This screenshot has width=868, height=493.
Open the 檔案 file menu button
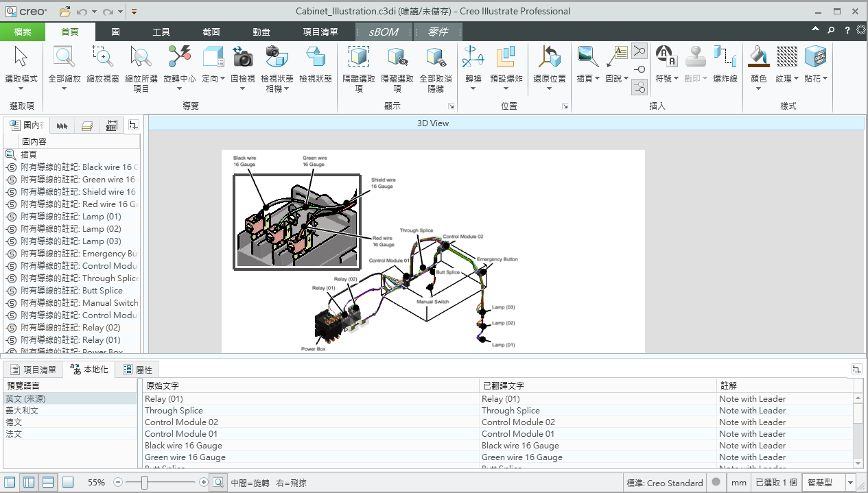click(x=23, y=32)
